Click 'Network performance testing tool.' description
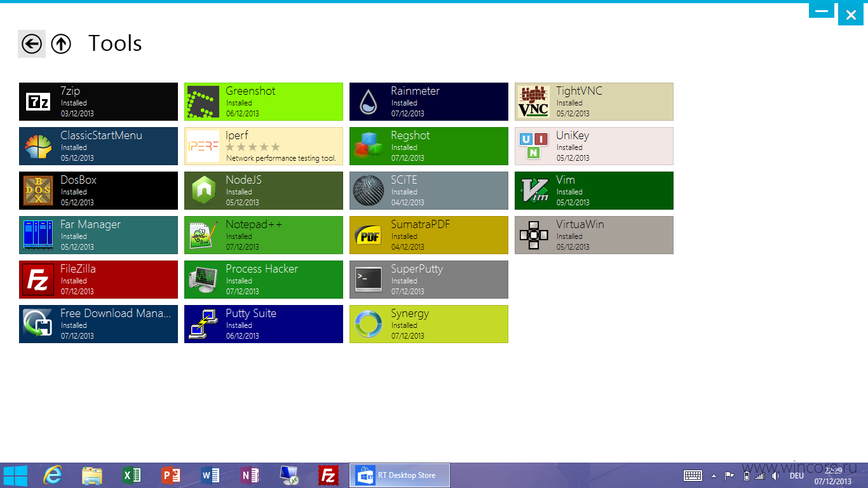 [281, 158]
